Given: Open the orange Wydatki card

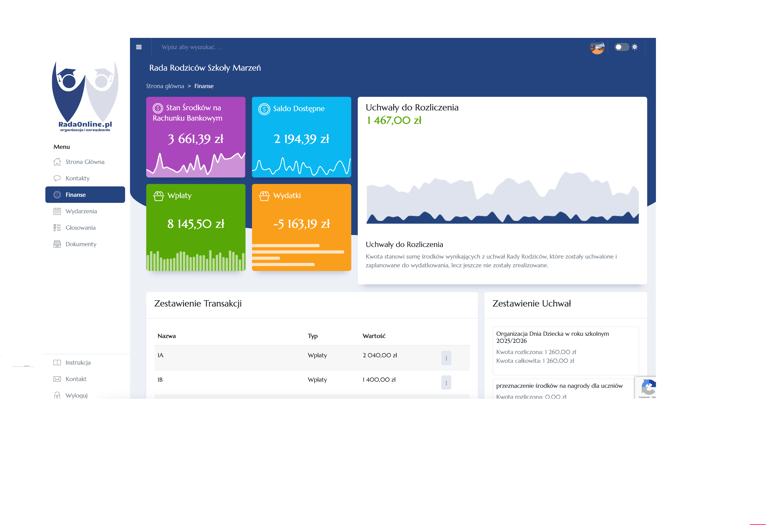Looking at the screenshot, I should pos(302,227).
